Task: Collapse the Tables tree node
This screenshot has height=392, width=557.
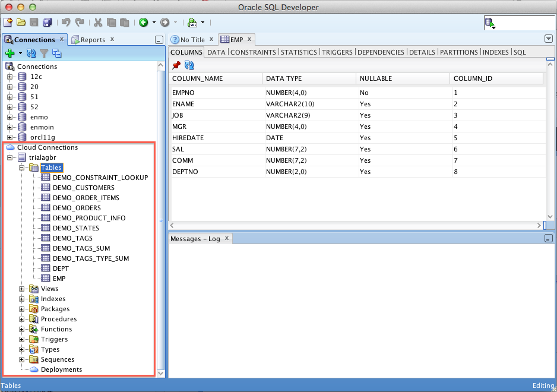Action: (x=21, y=167)
